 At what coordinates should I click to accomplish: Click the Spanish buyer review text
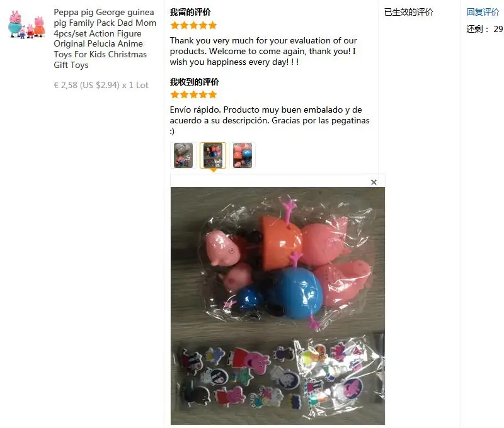pyautogui.click(x=270, y=120)
